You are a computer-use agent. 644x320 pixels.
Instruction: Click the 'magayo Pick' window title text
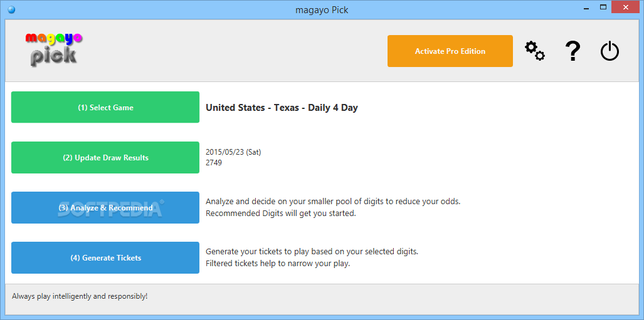click(322, 9)
